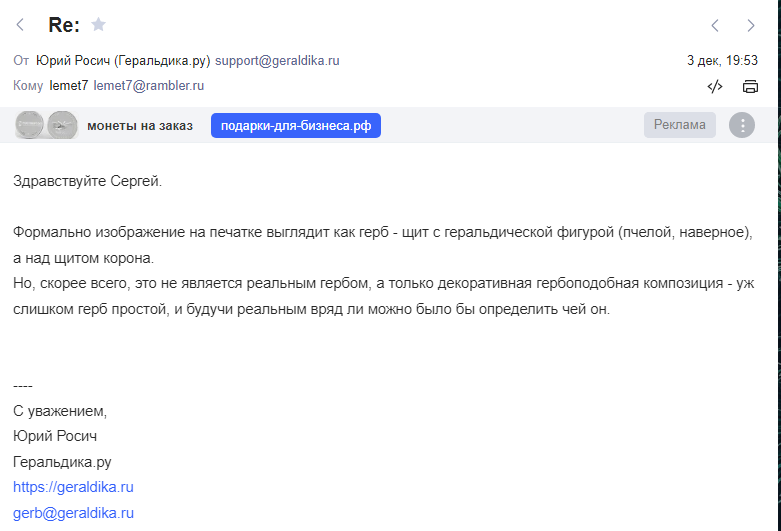
Task: Open the https://geraldika.ru link
Action: click(73, 487)
